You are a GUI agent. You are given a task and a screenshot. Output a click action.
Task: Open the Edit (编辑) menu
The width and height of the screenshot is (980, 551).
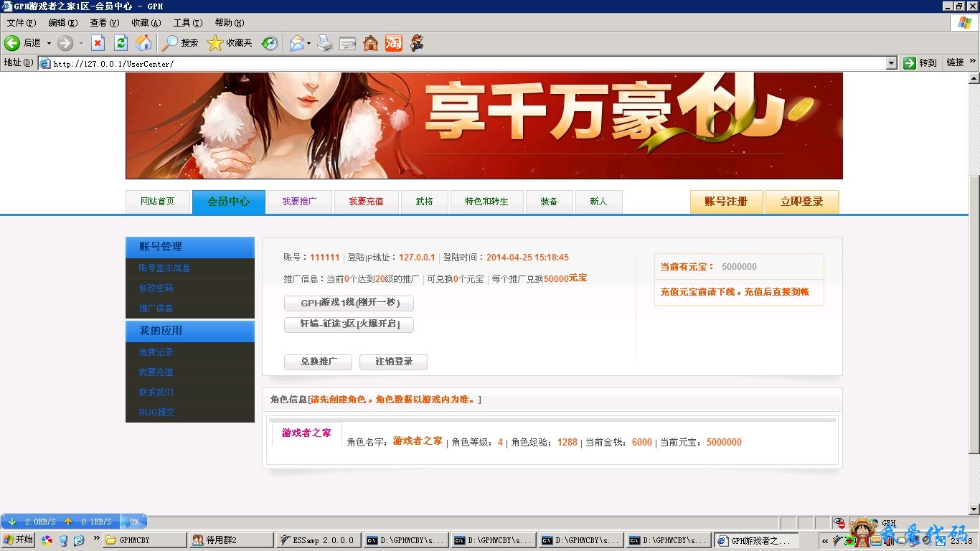[62, 23]
